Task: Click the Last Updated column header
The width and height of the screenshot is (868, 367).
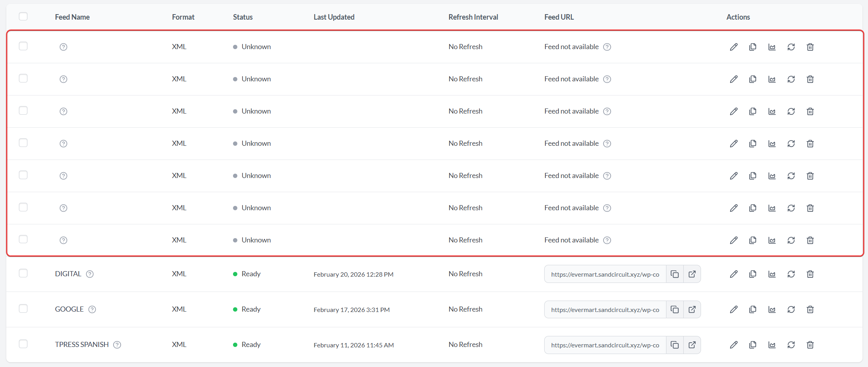Action: 334,17
